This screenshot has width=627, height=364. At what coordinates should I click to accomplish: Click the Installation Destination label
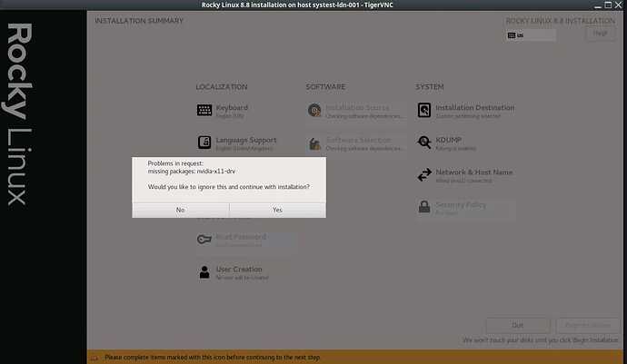(x=475, y=107)
